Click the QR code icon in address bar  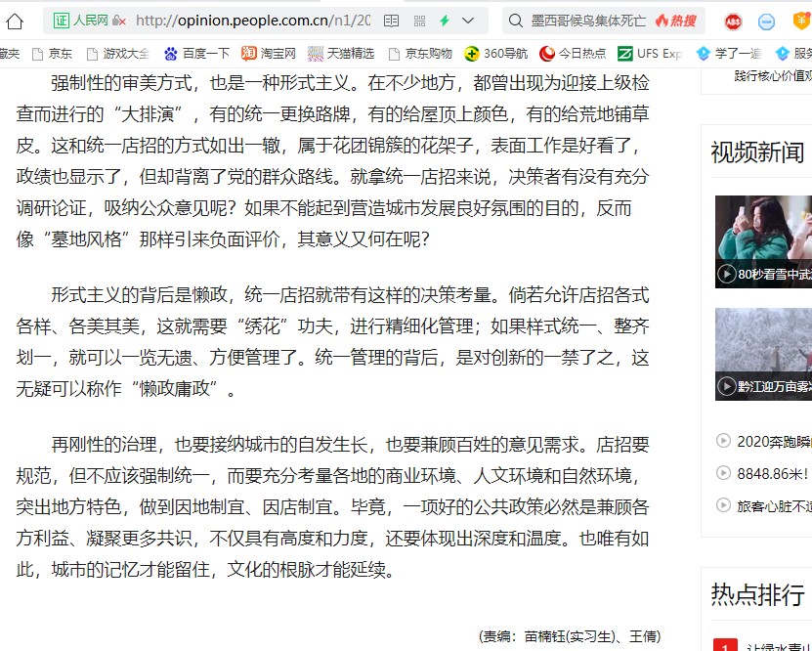419,21
